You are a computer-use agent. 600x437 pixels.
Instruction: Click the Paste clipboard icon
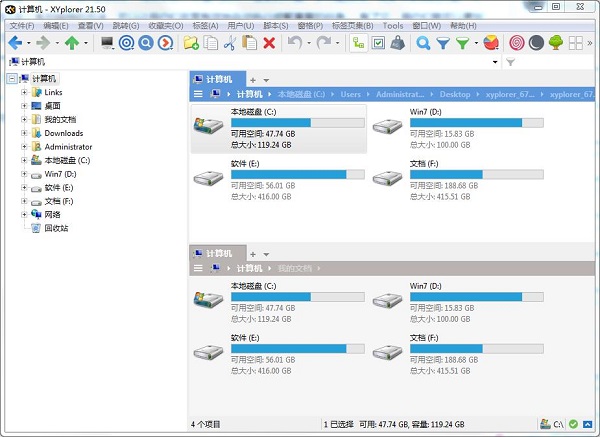click(249, 43)
